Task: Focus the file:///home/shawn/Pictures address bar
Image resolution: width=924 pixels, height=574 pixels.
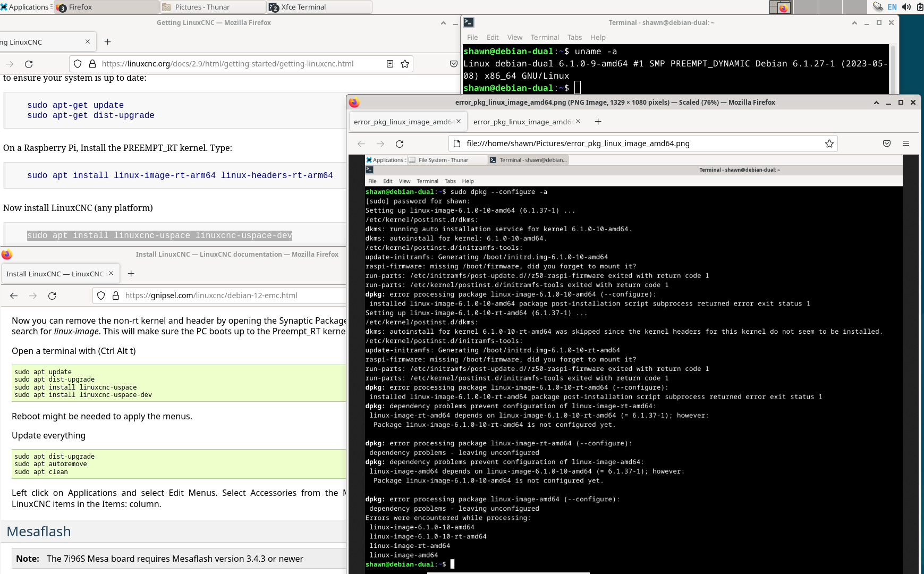Action: click(644, 143)
